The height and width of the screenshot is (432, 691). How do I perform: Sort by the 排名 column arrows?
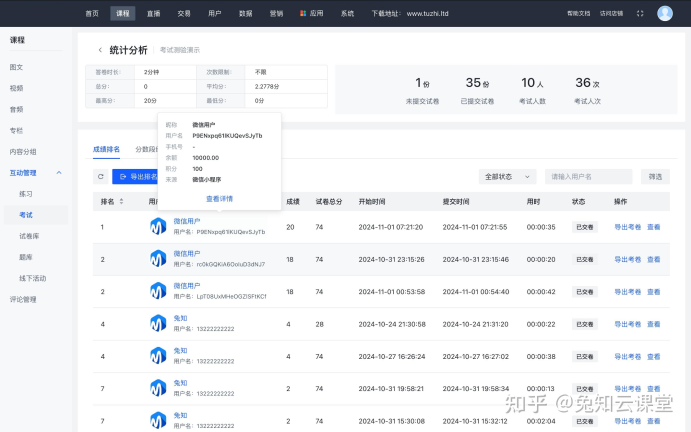coord(121,201)
